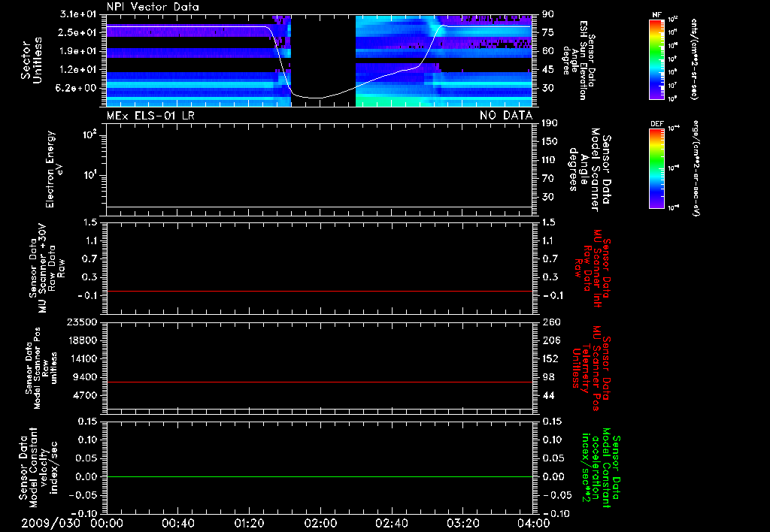Click the red line in MU Scanner +30V panel
Viewport: 770px width, 532px height.
click(x=320, y=291)
